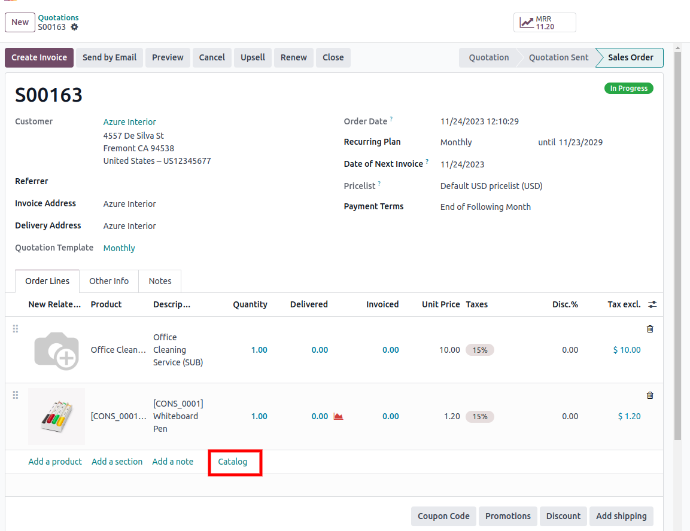This screenshot has height=531, width=690.
Task: Open the Monthly quotation template link
Action: coord(119,248)
